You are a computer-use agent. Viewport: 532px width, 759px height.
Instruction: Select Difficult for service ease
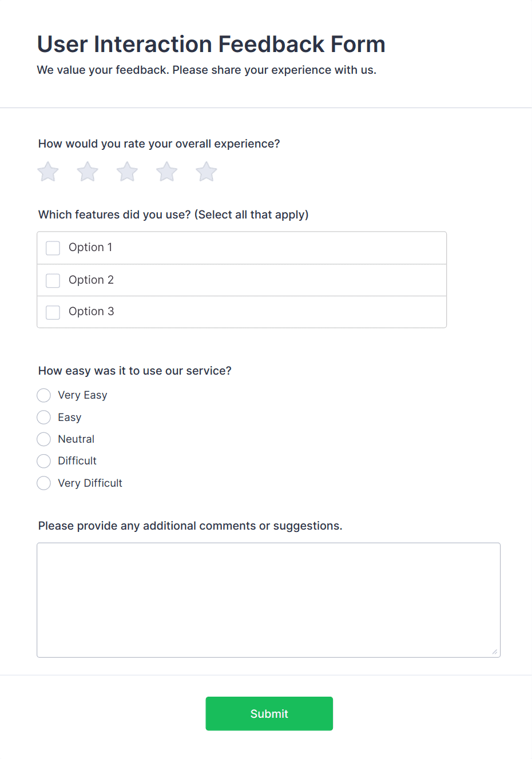[43, 461]
